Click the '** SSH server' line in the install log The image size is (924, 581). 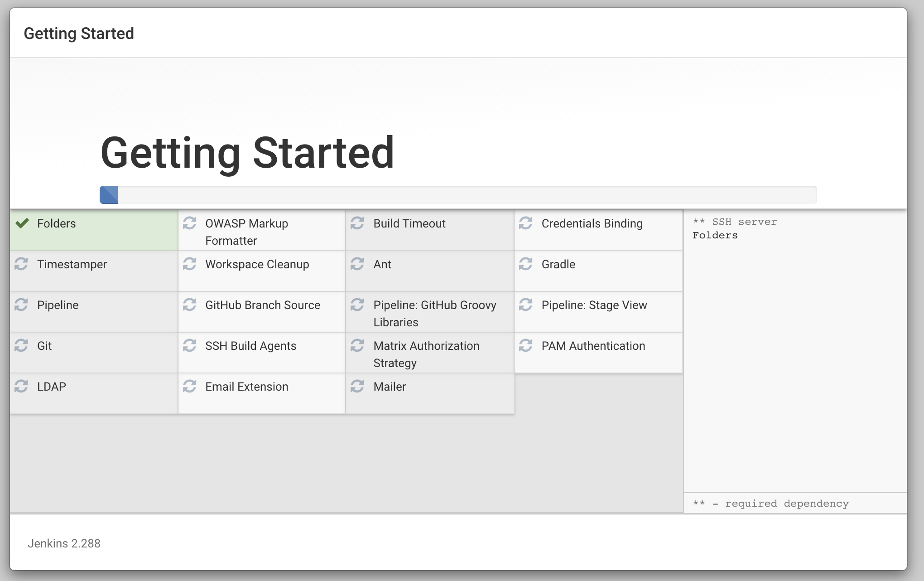[735, 222]
